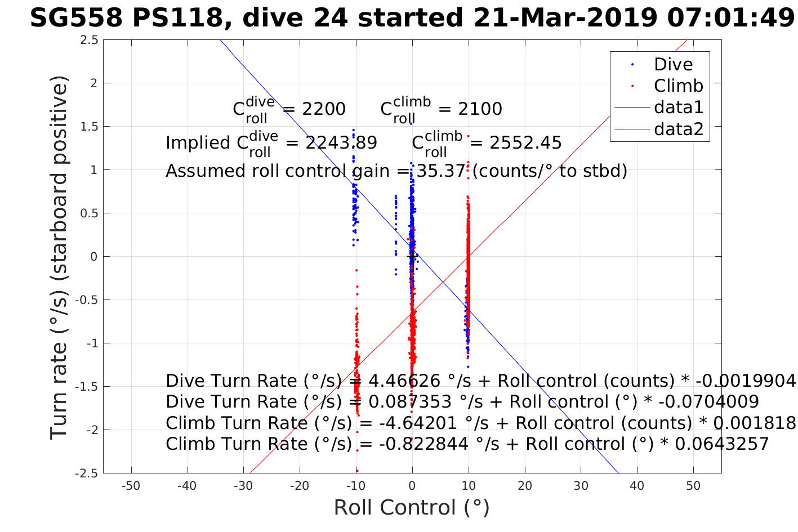Click the black cross marker at origin
The width and height of the screenshot is (798, 532).
[x=412, y=256]
